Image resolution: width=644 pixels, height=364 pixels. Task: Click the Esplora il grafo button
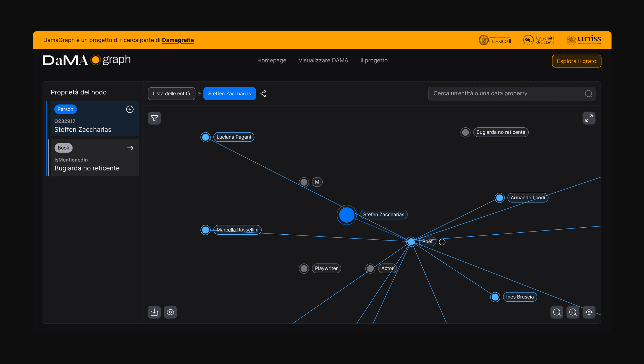[x=576, y=61]
